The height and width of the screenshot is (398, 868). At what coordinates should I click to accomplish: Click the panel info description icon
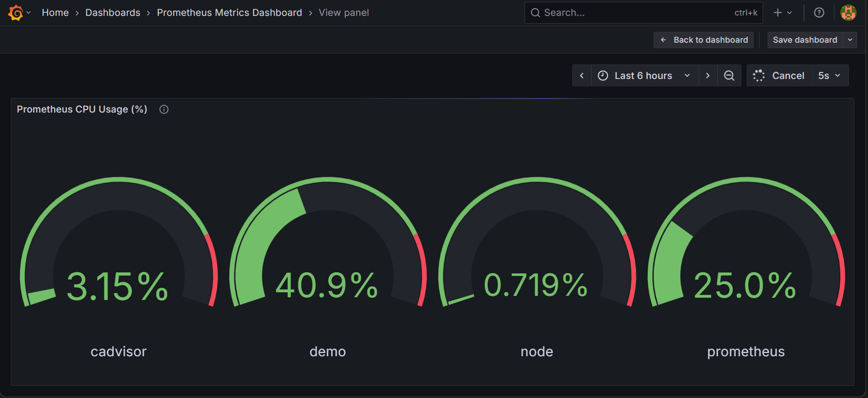pos(164,109)
